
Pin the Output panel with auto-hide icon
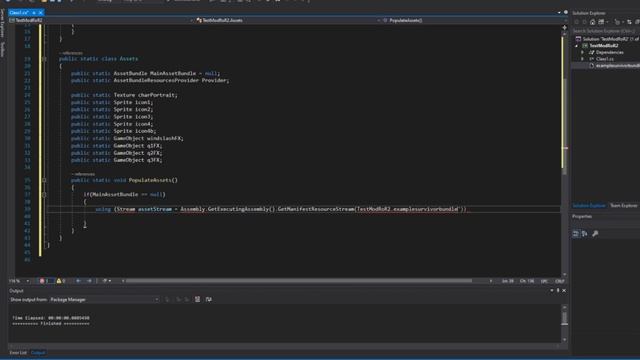pos(558,291)
